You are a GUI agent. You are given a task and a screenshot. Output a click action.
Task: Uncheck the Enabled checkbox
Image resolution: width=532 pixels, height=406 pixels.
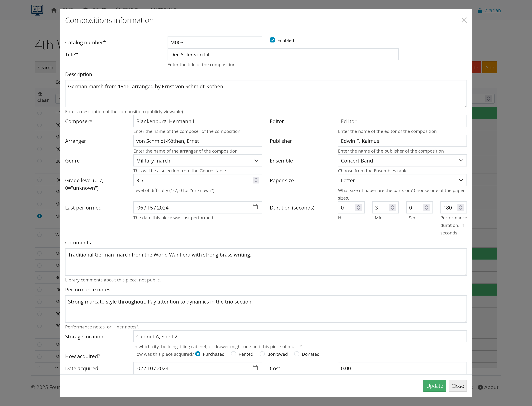tap(272, 40)
